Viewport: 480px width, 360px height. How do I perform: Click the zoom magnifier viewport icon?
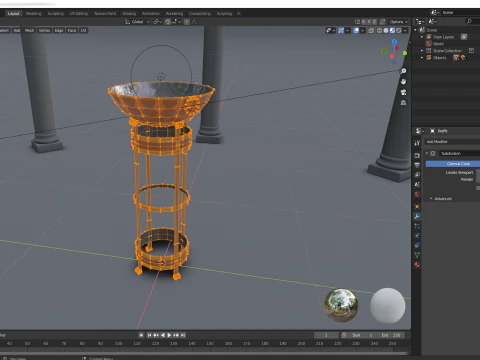403,71
